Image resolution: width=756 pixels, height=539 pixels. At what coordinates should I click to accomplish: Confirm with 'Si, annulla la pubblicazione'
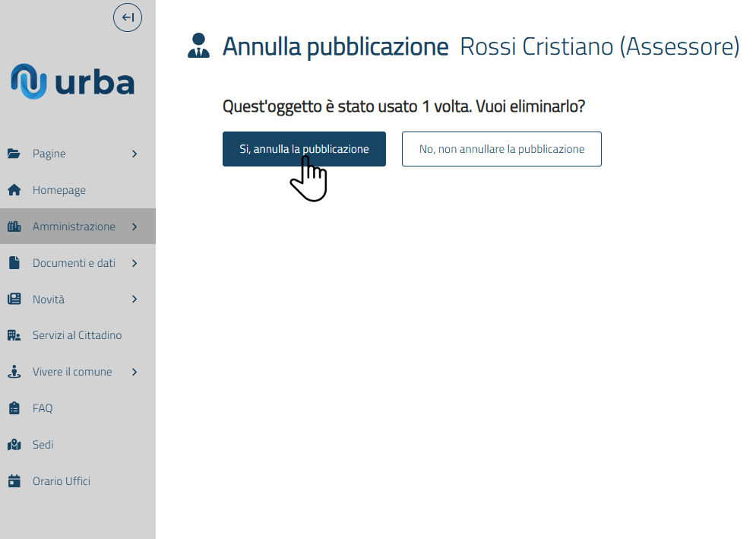tap(304, 149)
